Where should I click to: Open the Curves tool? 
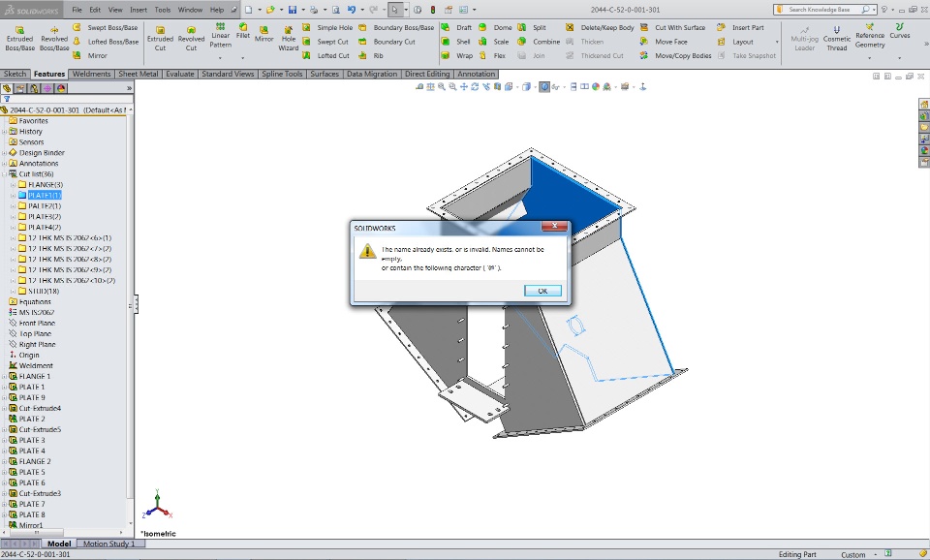point(900,31)
